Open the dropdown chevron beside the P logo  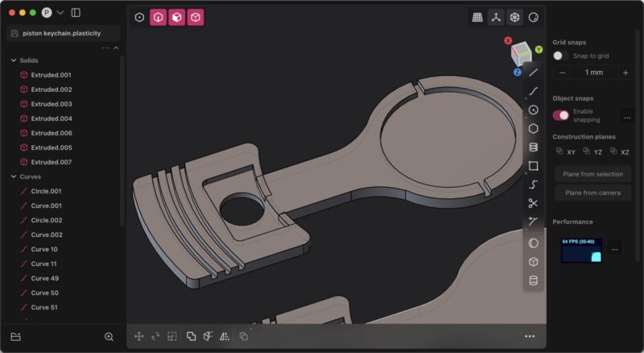tap(60, 13)
